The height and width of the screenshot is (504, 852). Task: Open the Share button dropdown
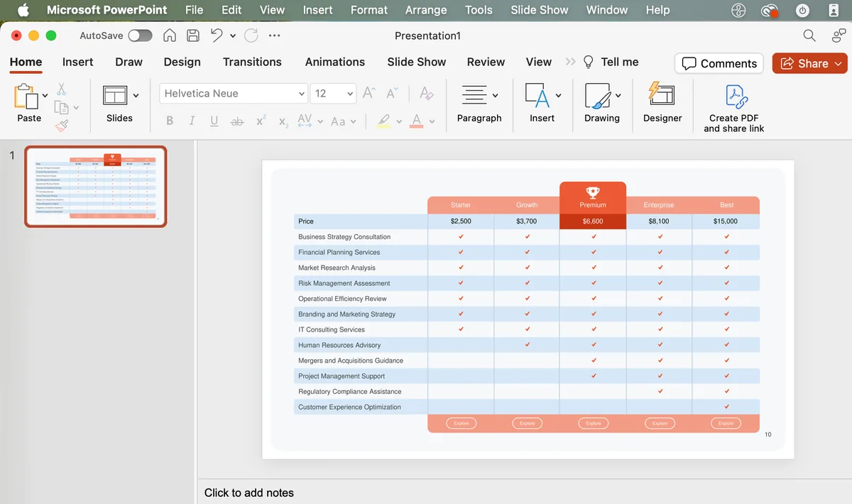click(838, 63)
